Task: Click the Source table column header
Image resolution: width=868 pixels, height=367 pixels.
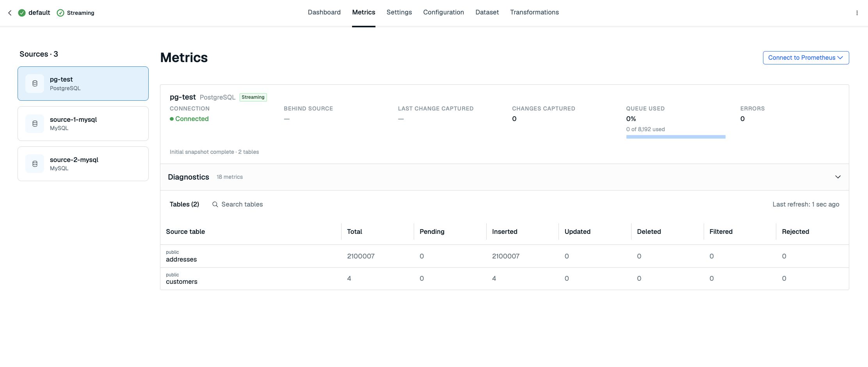Action: [185, 232]
